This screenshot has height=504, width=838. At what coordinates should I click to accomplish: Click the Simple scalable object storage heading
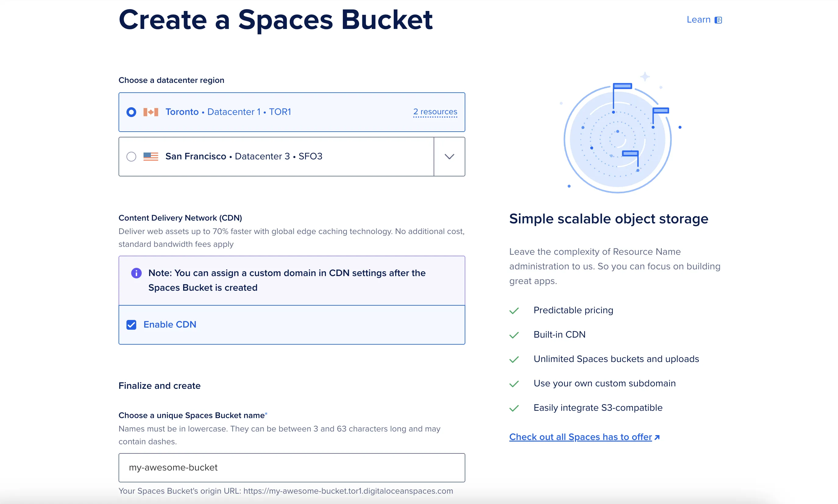pyautogui.click(x=609, y=219)
